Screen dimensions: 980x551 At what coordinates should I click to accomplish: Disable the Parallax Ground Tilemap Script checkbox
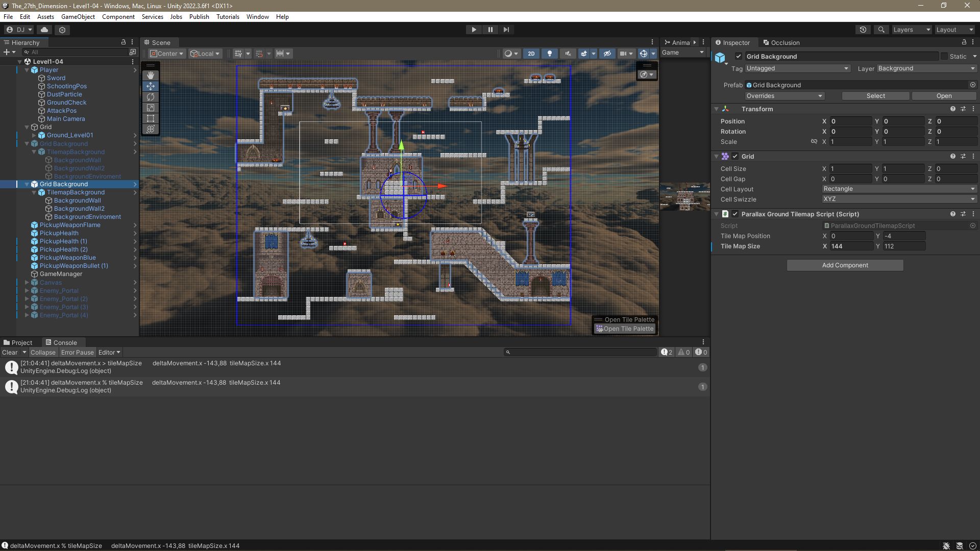coord(735,214)
